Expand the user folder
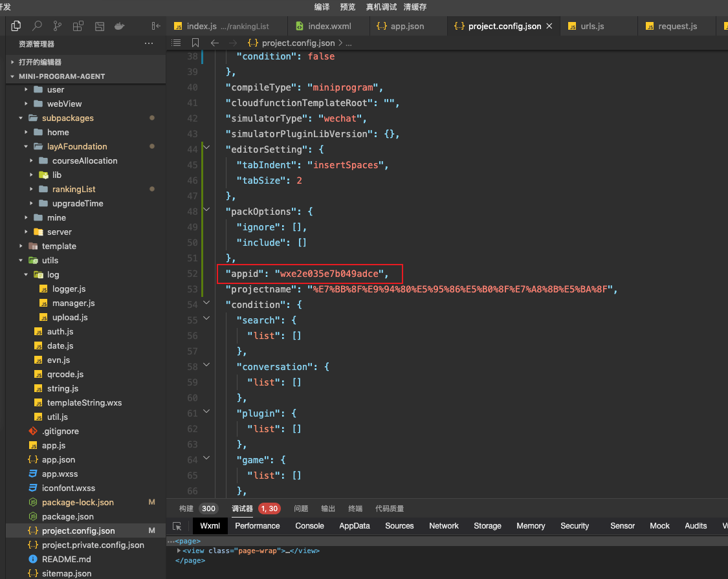 click(x=26, y=90)
